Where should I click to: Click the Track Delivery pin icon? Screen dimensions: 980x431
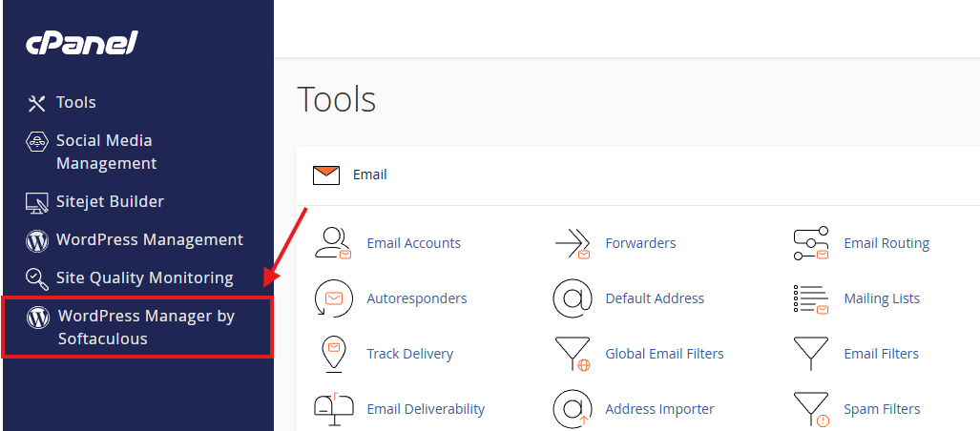333,354
